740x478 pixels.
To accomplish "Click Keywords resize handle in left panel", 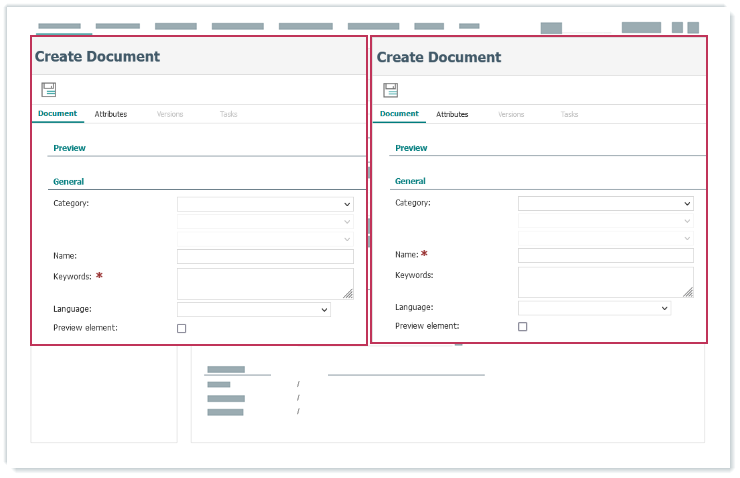I will pyautogui.click(x=348, y=294).
